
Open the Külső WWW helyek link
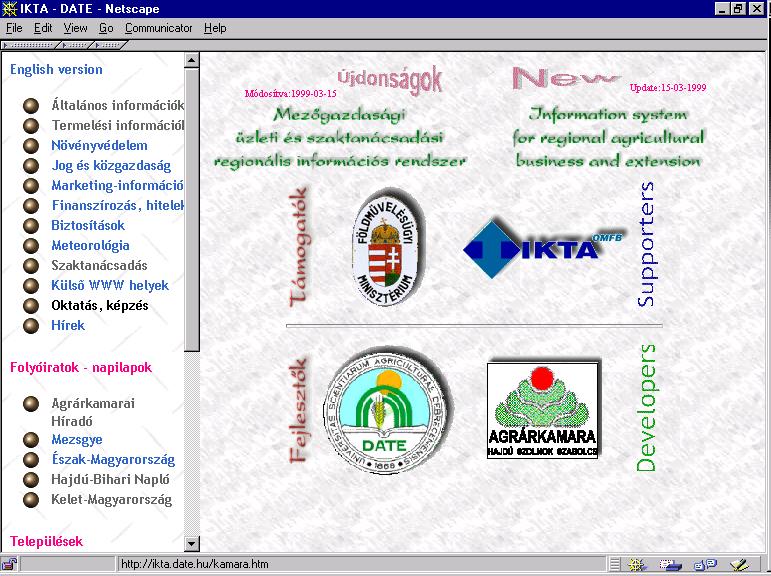pyautogui.click(x=110, y=285)
